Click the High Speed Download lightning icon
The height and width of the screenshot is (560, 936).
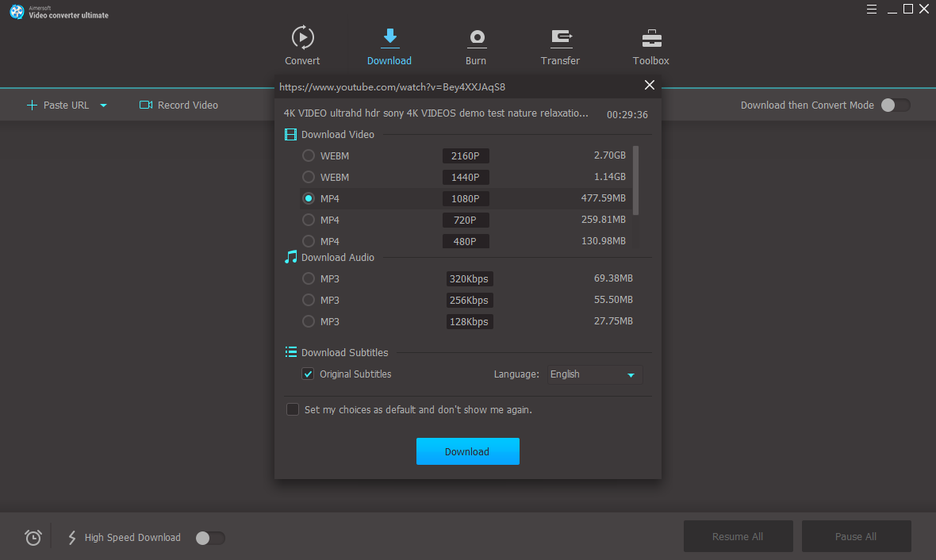click(71, 537)
